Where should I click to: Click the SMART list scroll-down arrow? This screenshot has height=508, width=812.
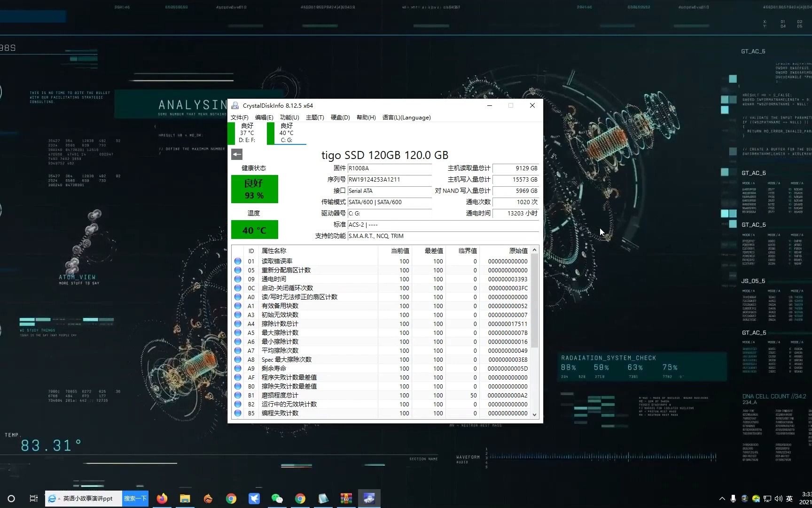click(x=534, y=414)
